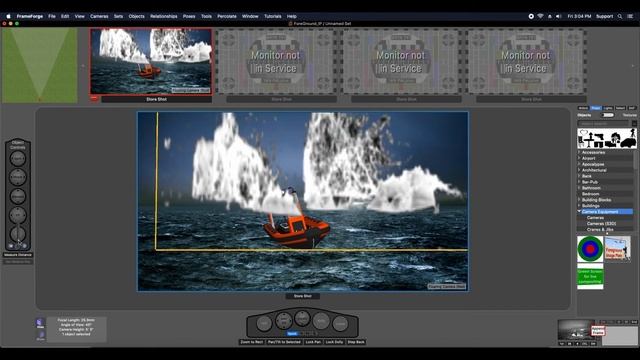This screenshot has height=360, width=640.
Task: Click the Show icon beside camera info
Action: tap(40, 336)
